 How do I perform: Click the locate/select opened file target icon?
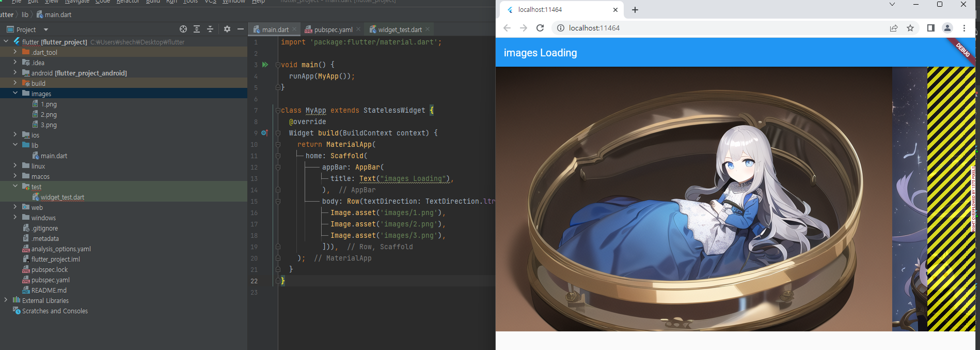(183, 29)
